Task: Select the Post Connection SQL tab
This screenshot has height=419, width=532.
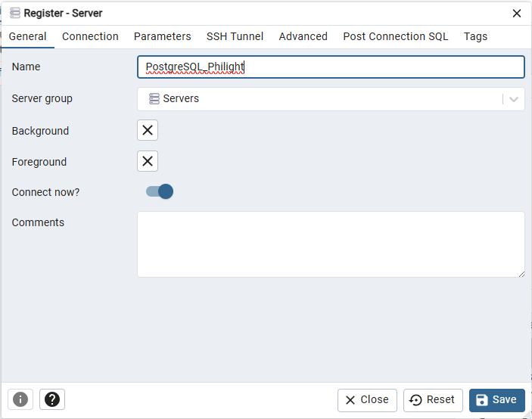Action: pyautogui.click(x=395, y=36)
